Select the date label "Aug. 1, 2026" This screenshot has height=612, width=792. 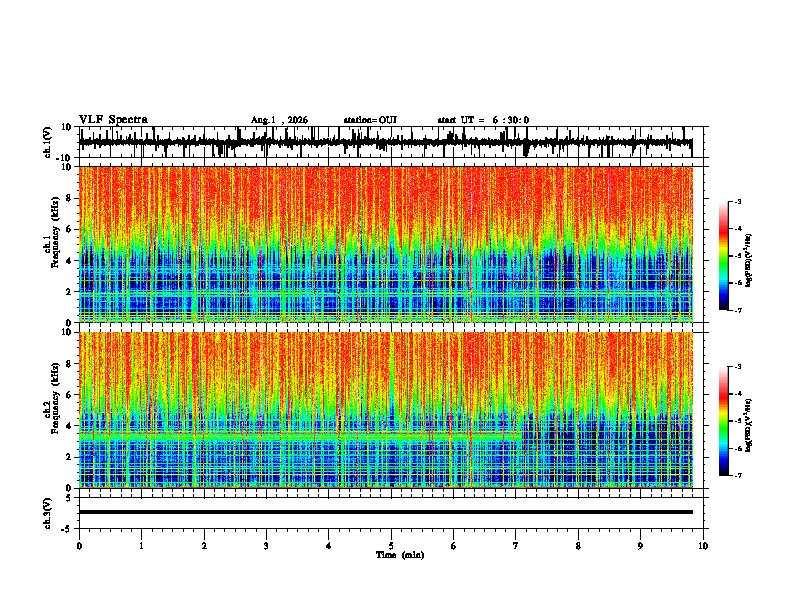point(279,120)
